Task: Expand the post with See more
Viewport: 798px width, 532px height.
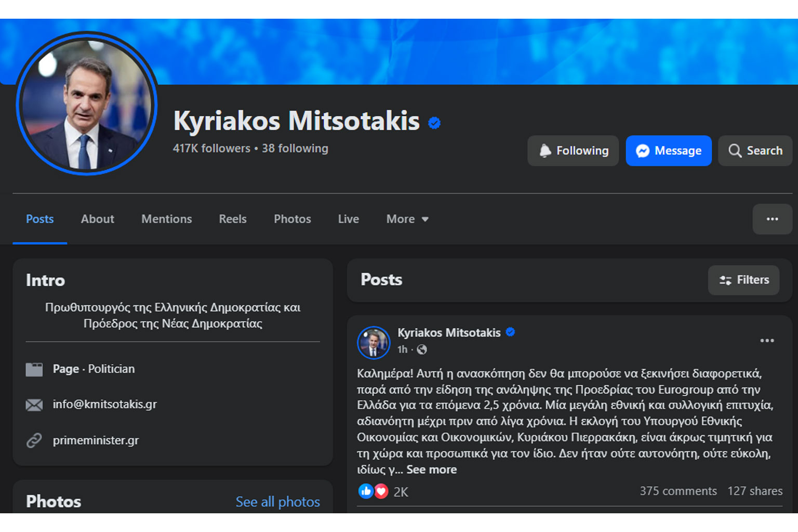Action: (x=431, y=470)
